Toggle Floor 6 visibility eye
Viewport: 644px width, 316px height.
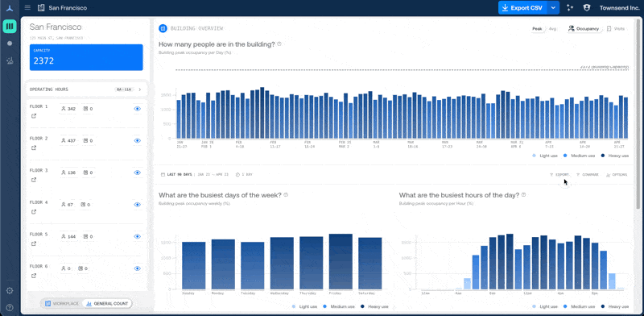point(138,268)
